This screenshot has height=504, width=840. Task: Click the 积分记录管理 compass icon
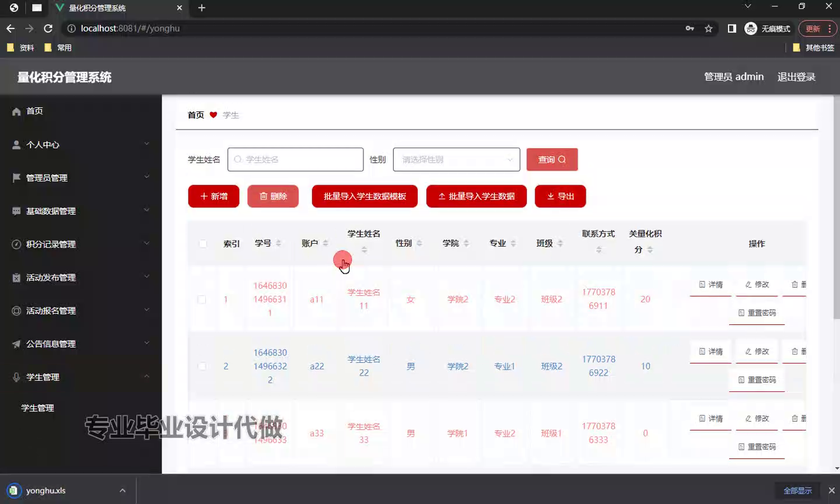click(16, 244)
